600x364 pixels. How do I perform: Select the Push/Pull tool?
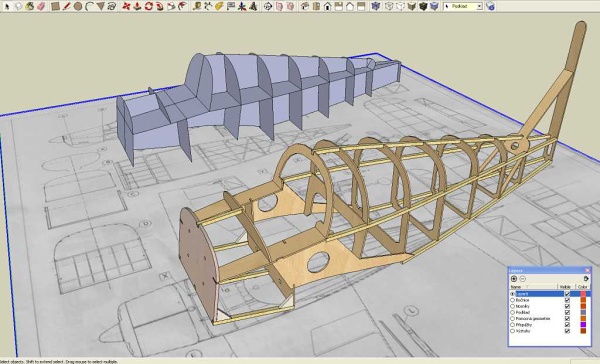click(137, 6)
